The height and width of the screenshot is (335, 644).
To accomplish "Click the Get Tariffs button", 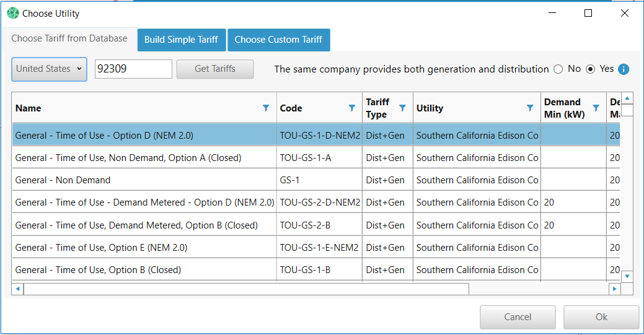I will click(215, 69).
